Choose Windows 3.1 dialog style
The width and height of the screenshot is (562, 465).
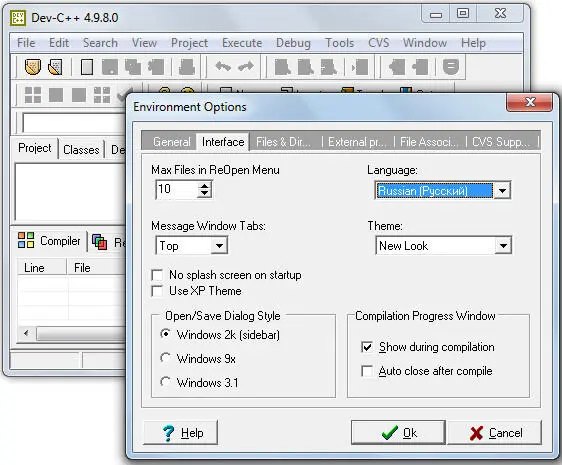coord(165,382)
